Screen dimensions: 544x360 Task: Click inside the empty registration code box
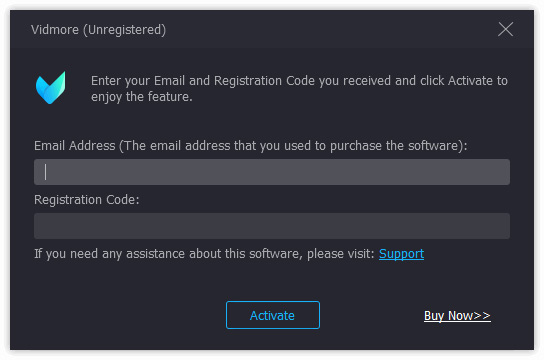[x=272, y=226]
